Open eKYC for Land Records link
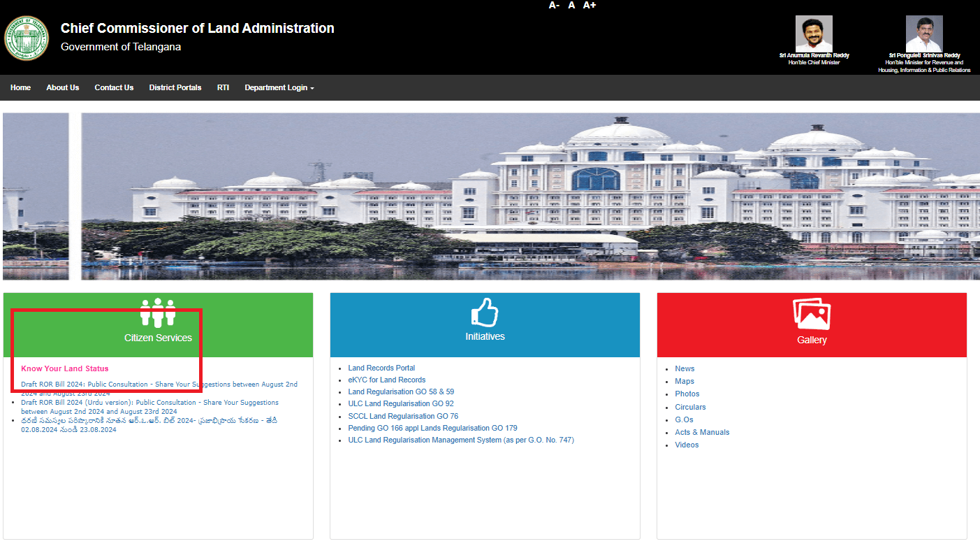 tap(386, 380)
